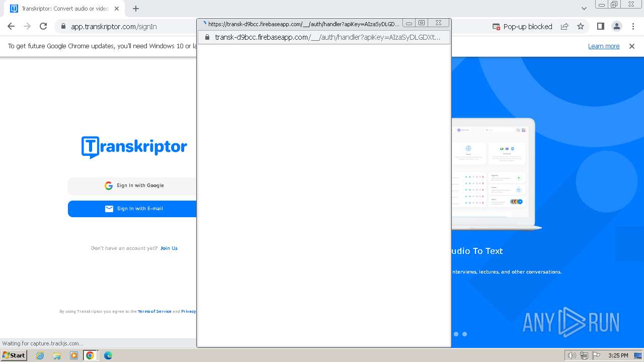
Task: Open the Terms of Service link
Action: point(154,312)
